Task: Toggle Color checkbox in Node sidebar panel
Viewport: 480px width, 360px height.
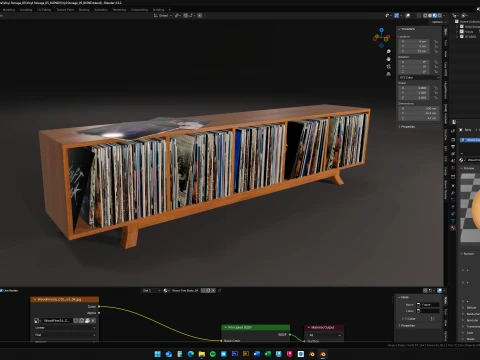Action: click(406, 319)
